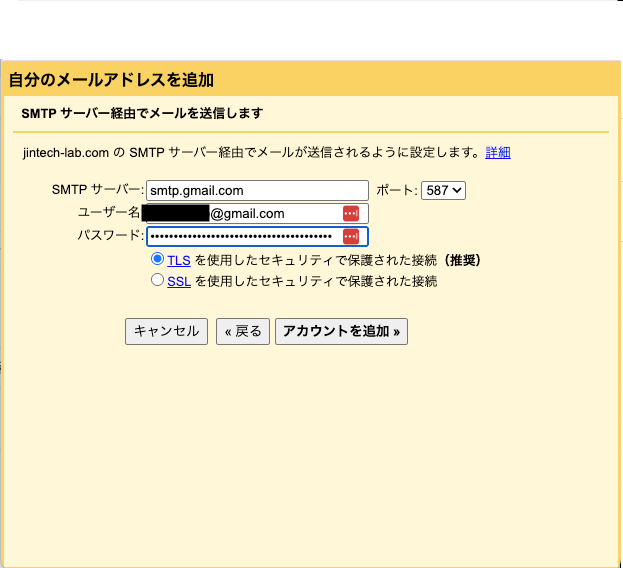Click the 自分のメールアドレスを追加 dialog title
This screenshot has width=623, height=568.
111,80
